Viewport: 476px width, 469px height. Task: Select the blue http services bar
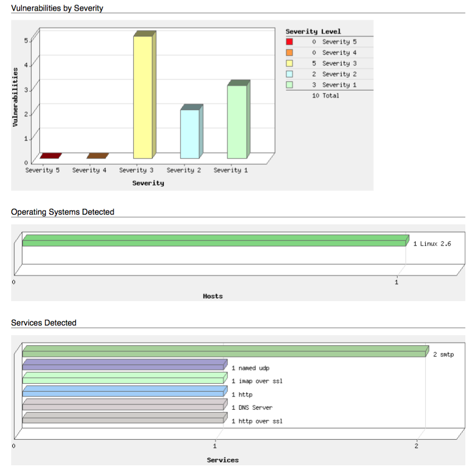point(125,391)
